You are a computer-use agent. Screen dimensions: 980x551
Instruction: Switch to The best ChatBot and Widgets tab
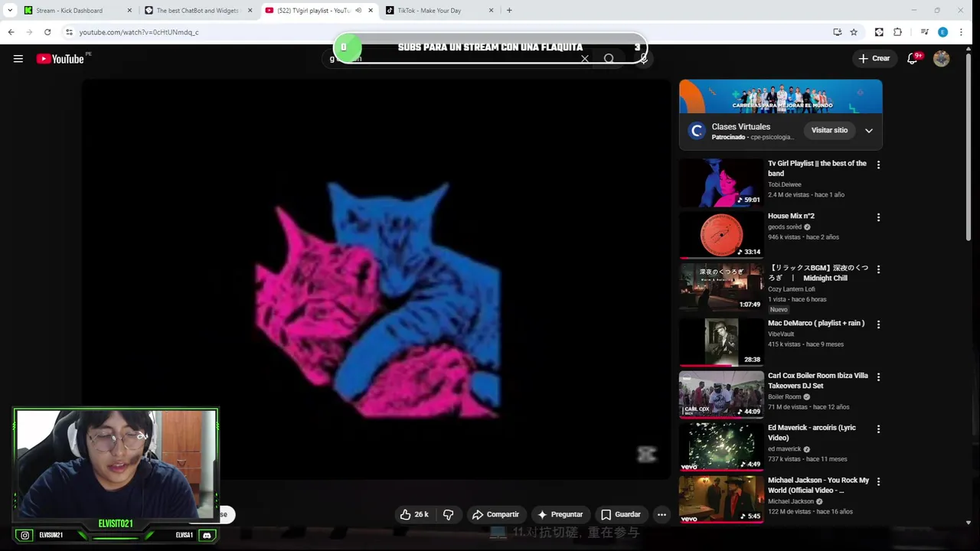198,11
